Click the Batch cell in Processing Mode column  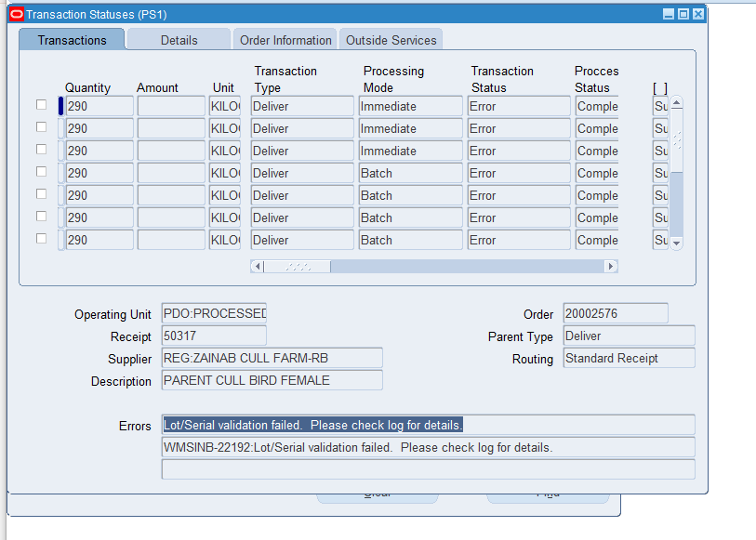click(409, 172)
